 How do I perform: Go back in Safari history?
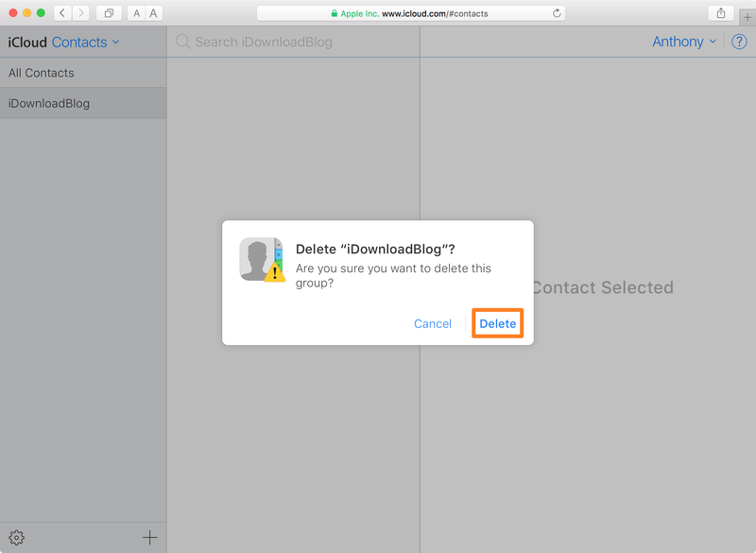point(62,13)
